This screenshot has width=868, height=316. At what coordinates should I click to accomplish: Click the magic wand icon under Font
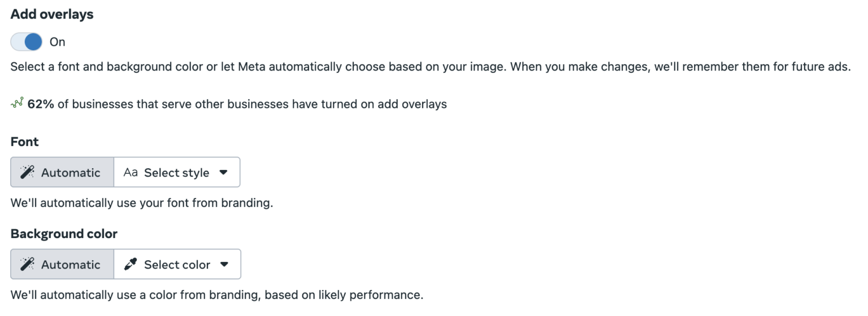[27, 173]
